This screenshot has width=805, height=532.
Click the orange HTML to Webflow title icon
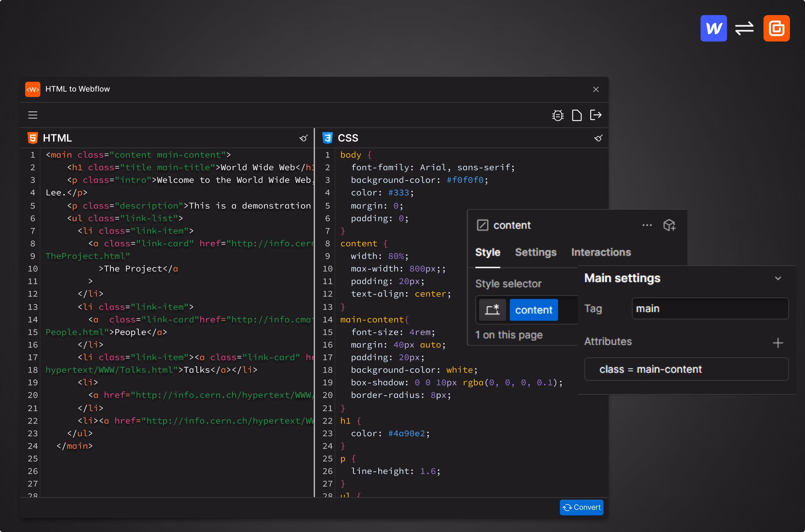click(33, 89)
